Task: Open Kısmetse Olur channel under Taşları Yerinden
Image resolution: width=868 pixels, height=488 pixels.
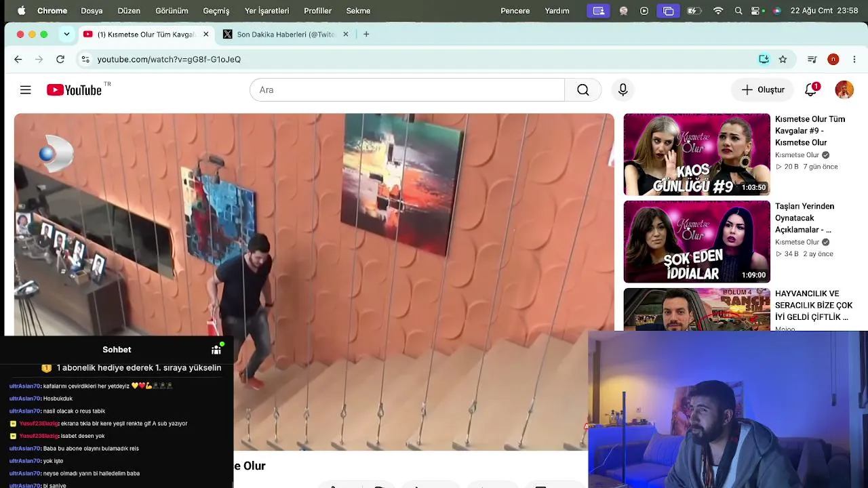Action: [797, 242]
